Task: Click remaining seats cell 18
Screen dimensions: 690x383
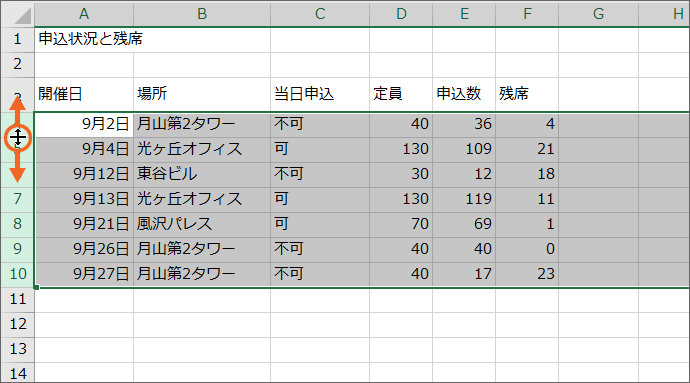Action: pyautogui.click(x=527, y=174)
